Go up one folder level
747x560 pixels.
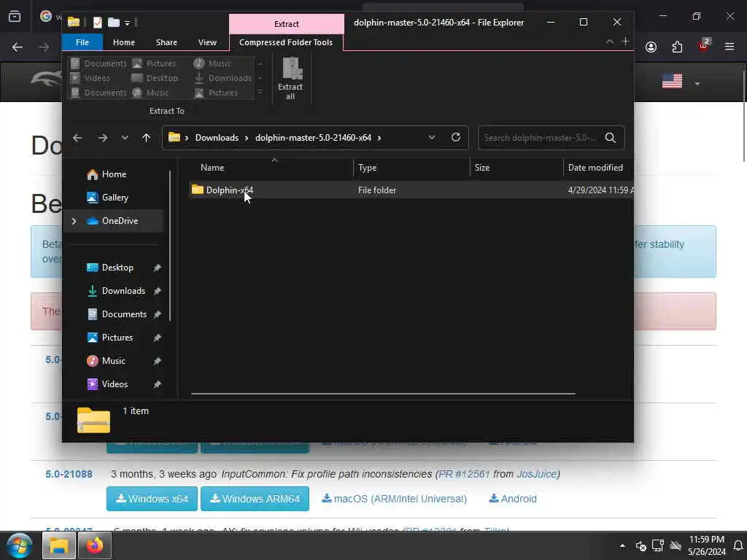[146, 138]
